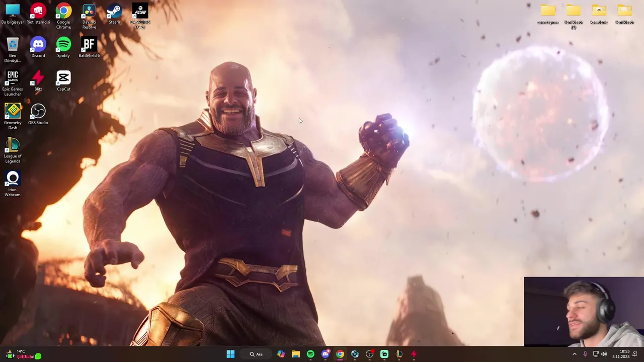Select the Epic Games Launcher desktop shortcut
Viewport: 644px width, 362px height.
coord(13,83)
